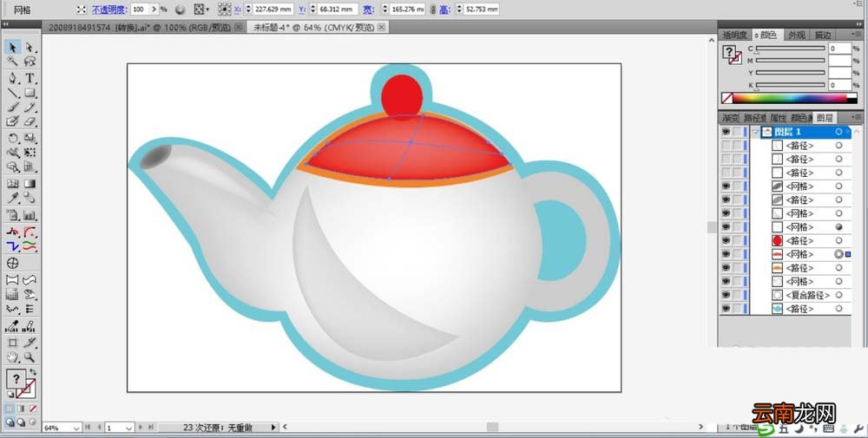Go to next artboard arrow

(x=141, y=427)
